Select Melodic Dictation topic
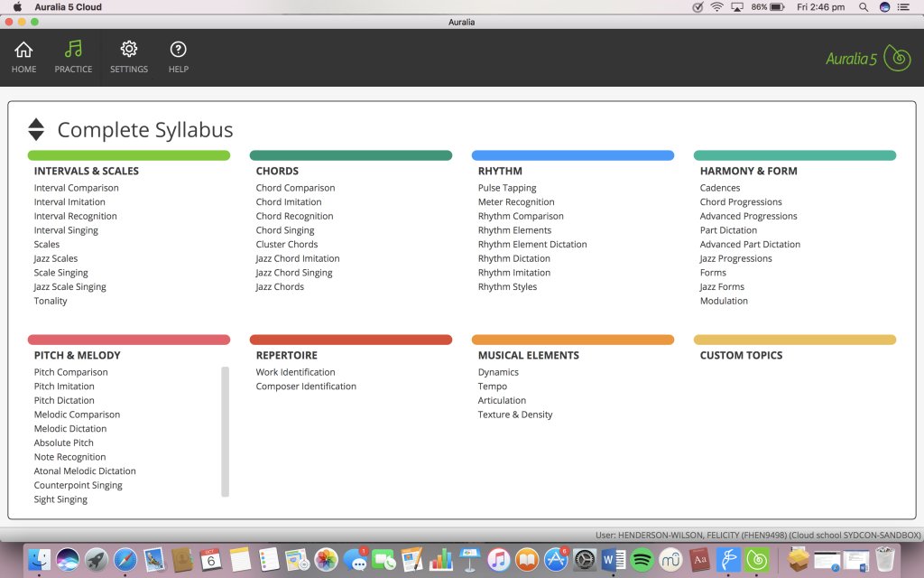 click(70, 429)
